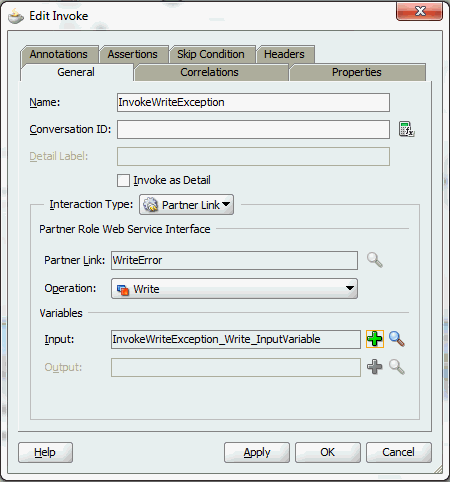The image size is (450, 482).
Task: Click the disabled Detail Label field
Action: tap(253, 156)
